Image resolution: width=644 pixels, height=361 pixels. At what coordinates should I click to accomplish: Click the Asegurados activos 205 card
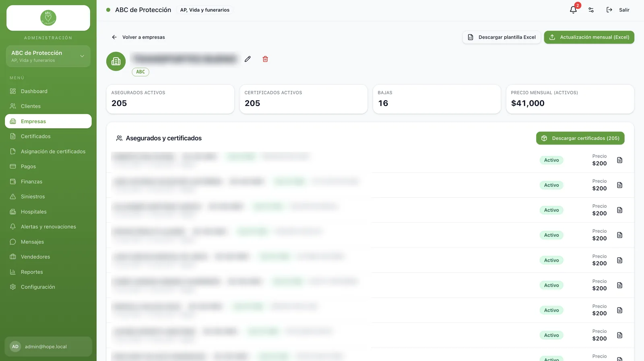(x=170, y=99)
